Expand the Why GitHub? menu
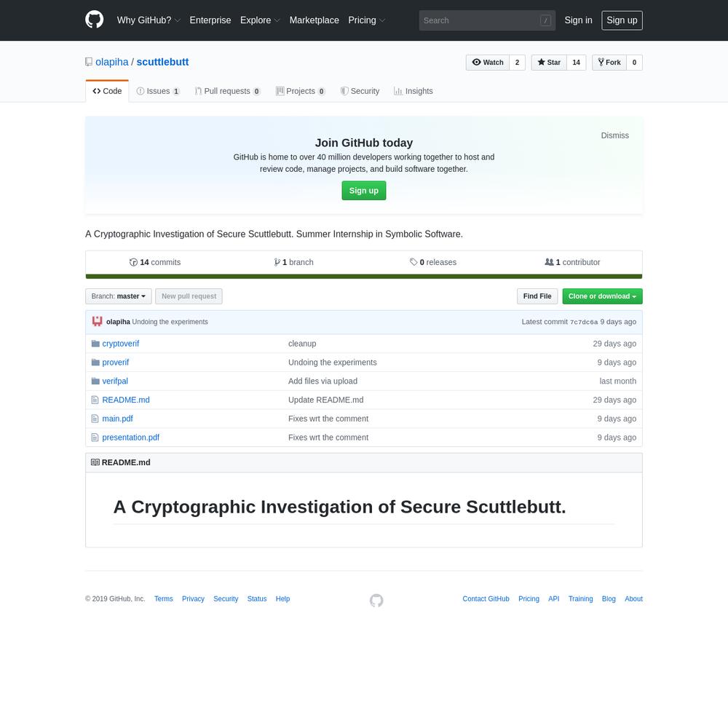This screenshot has height=728, width=728. pyautogui.click(x=149, y=20)
